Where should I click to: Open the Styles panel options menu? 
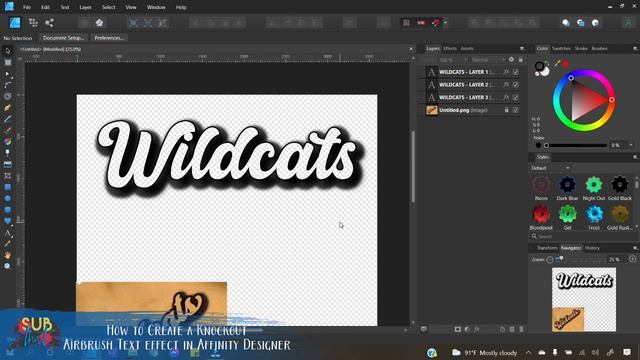click(x=635, y=157)
